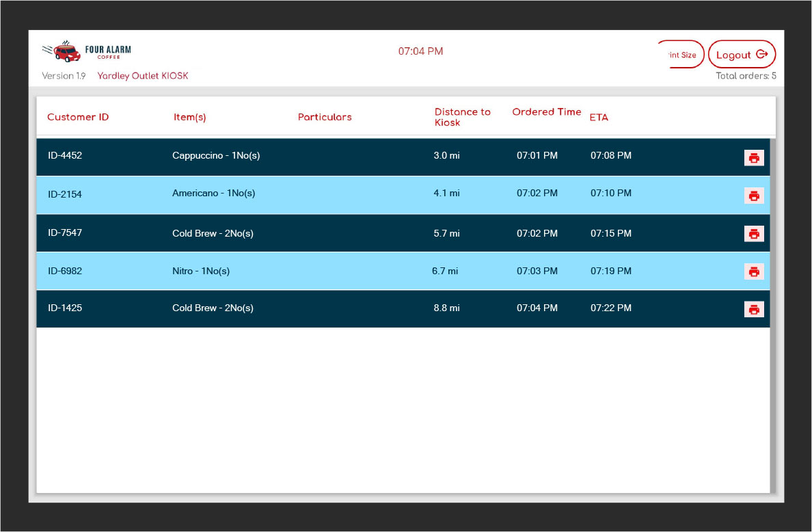812x532 pixels.
Task: Click the Ordered Time column header
Action: (546, 112)
